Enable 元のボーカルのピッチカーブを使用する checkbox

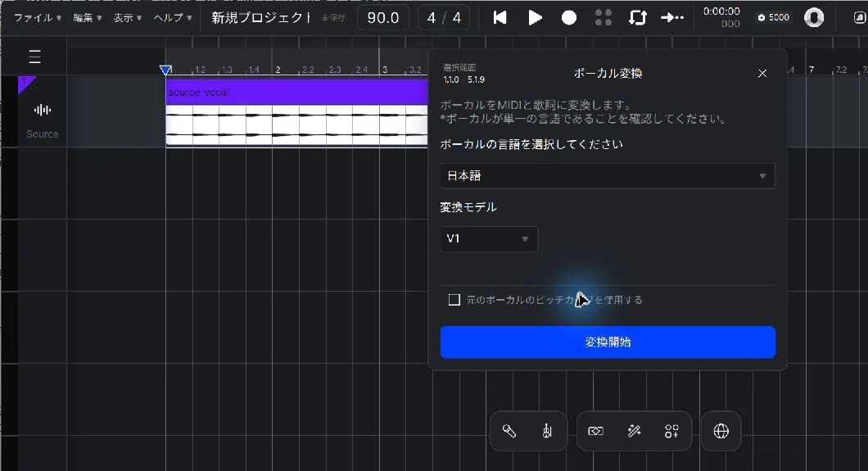pos(454,300)
